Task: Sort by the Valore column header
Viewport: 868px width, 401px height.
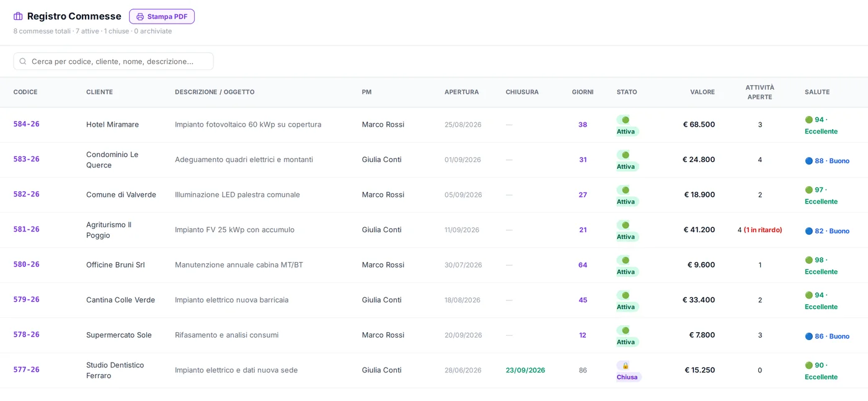Action: tap(702, 92)
